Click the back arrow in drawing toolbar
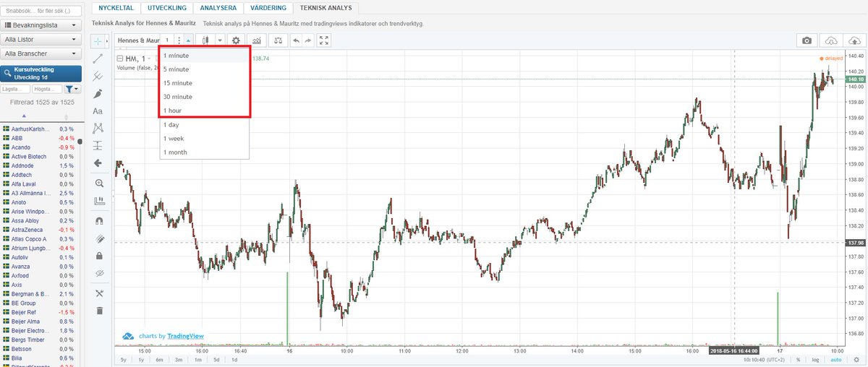 [x=98, y=163]
